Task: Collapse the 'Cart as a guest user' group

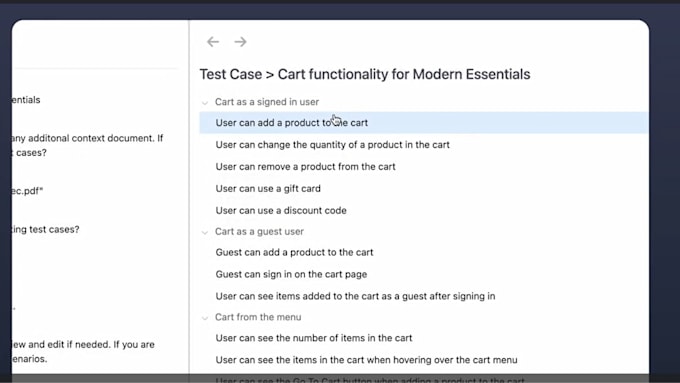Action: point(205,232)
